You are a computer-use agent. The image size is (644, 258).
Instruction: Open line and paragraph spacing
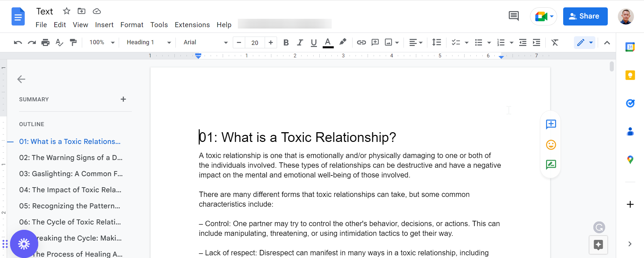(x=436, y=42)
